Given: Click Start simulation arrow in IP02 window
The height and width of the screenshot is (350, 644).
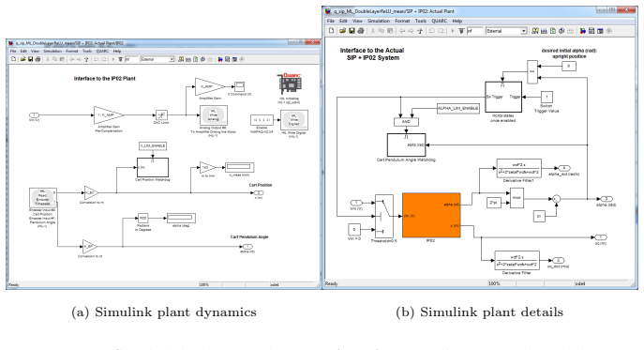Looking at the screenshot, I should [x=113, y=59].
